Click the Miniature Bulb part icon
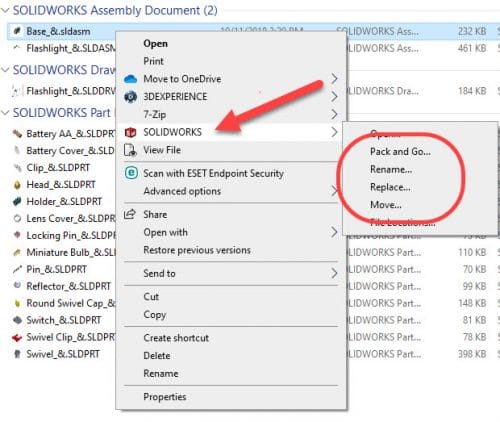The width and height of the screenshot is (500, 422). click(17, 253)
